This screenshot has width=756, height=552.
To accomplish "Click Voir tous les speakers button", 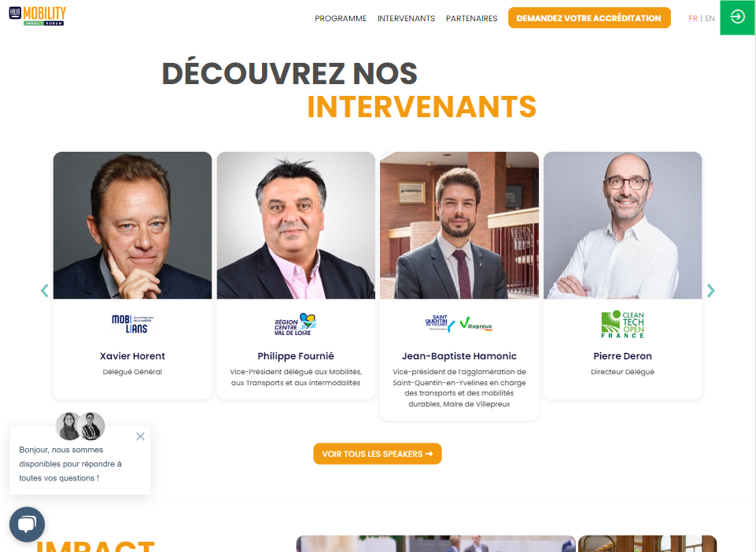I will click(x=378, y=454).
